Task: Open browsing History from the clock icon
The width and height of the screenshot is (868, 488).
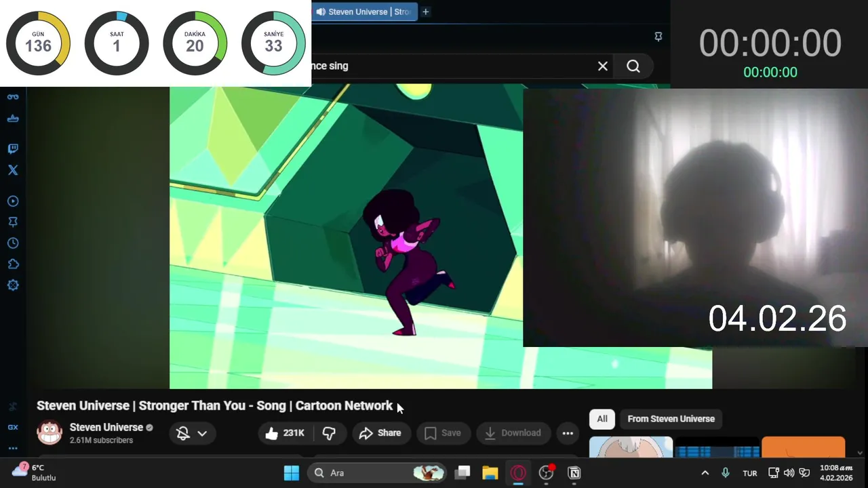Action: 13,243
